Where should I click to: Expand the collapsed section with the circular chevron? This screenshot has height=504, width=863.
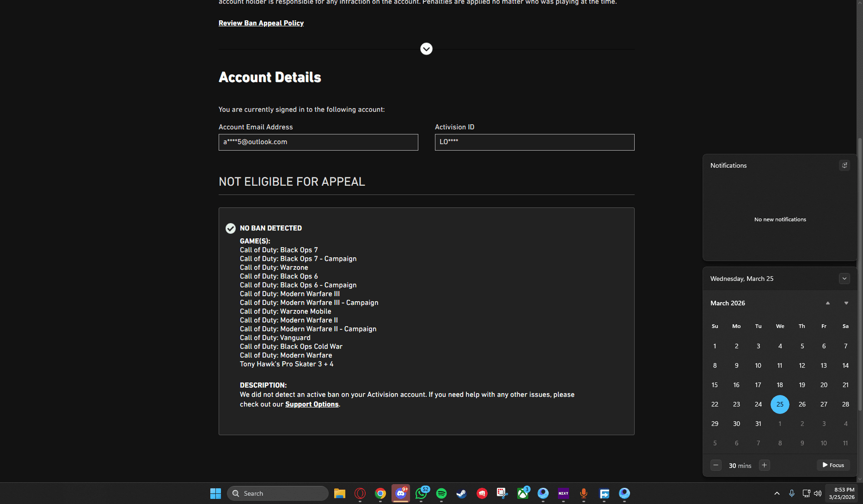426,49
